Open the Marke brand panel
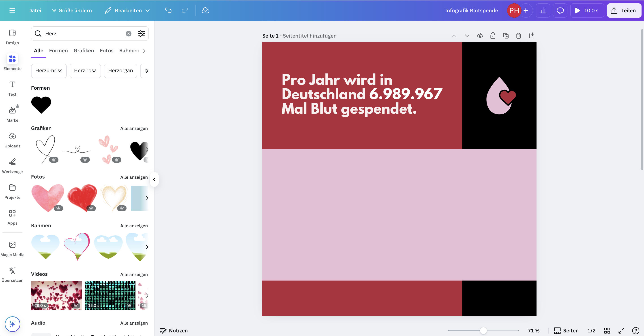Viewport: 644px width, 336px height. [x=12, y=114]
